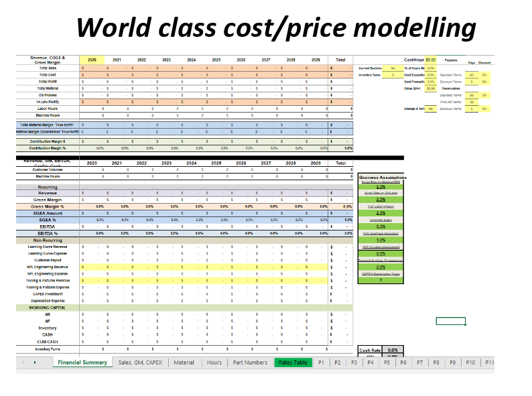Select the Change in Terms 'No' cell
This screenshot has width=532, height=396.
[430, 109]
